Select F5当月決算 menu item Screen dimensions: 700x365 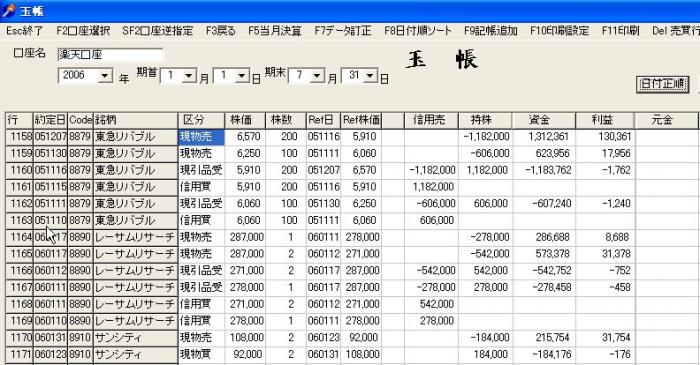click(275, 31)
